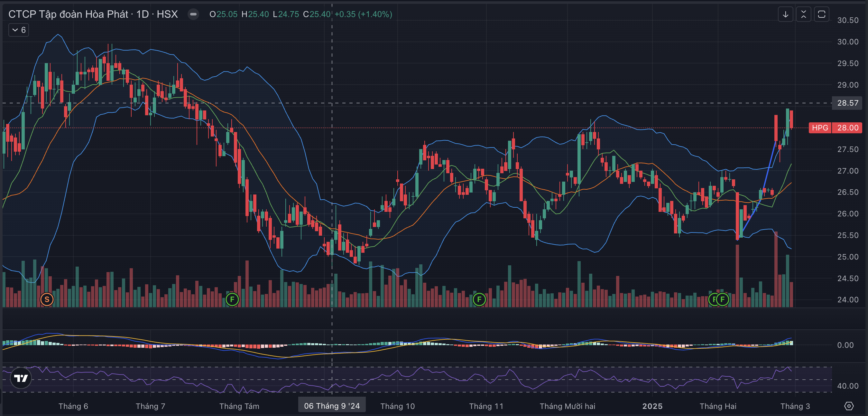The width and height of the screenshot is (868, 416).
Task: Click 40.00 on the RSI scale
Action: click(x=848, y=386)
